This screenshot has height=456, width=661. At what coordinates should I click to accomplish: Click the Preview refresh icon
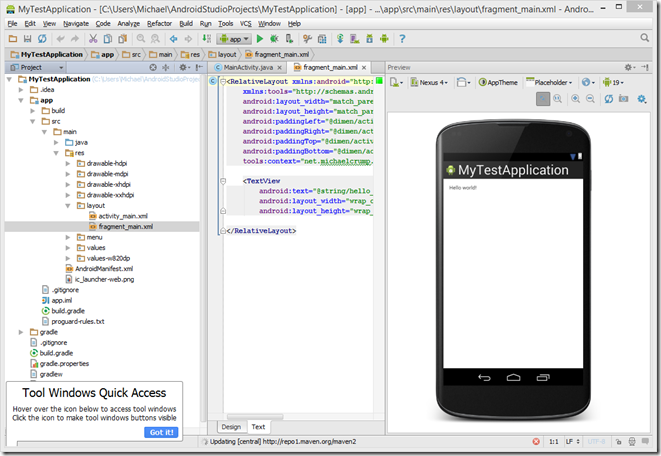pos(609,99)
